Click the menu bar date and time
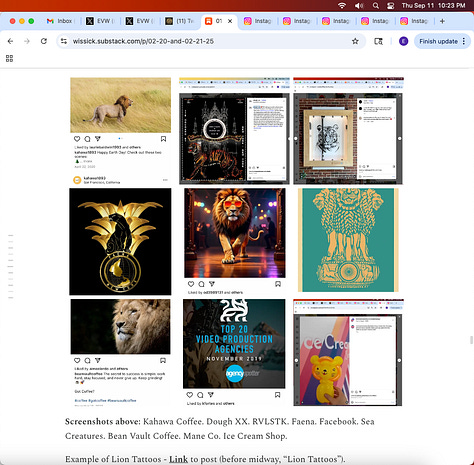 pos(433,6)
